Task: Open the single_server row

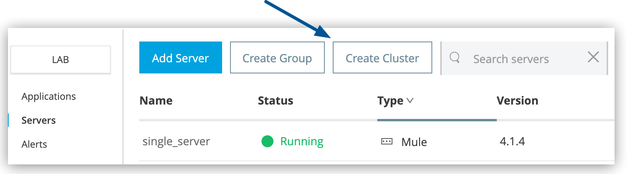Action: [x=176, y=141]
